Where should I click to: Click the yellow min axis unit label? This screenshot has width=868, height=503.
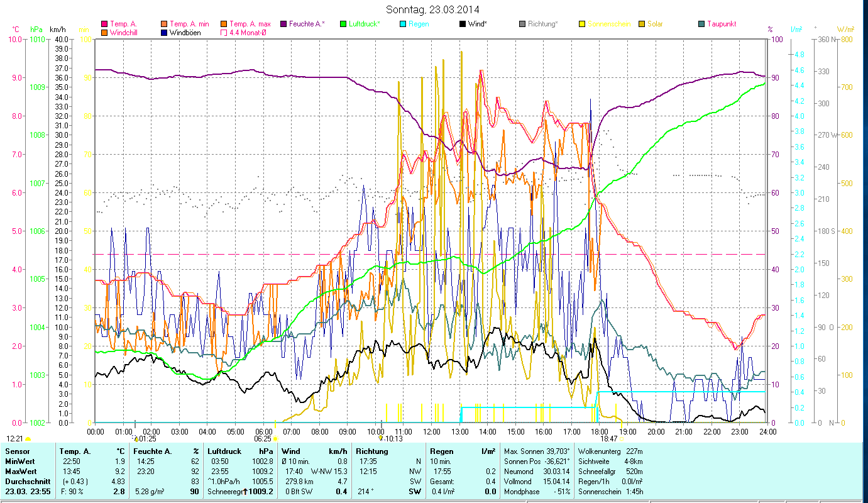pyautogui.click(x=84, y=30)
